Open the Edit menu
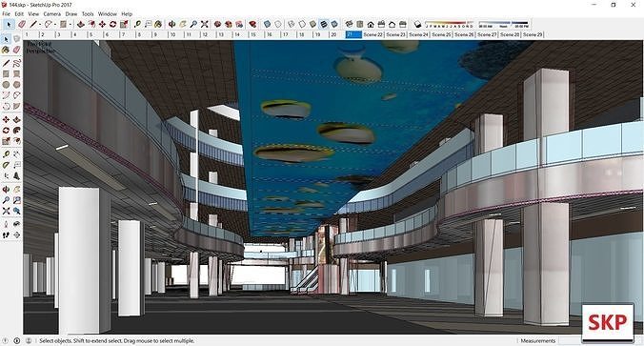Viewport: 644px width, 346px height. pyautogui.click(x=19, y=13)
